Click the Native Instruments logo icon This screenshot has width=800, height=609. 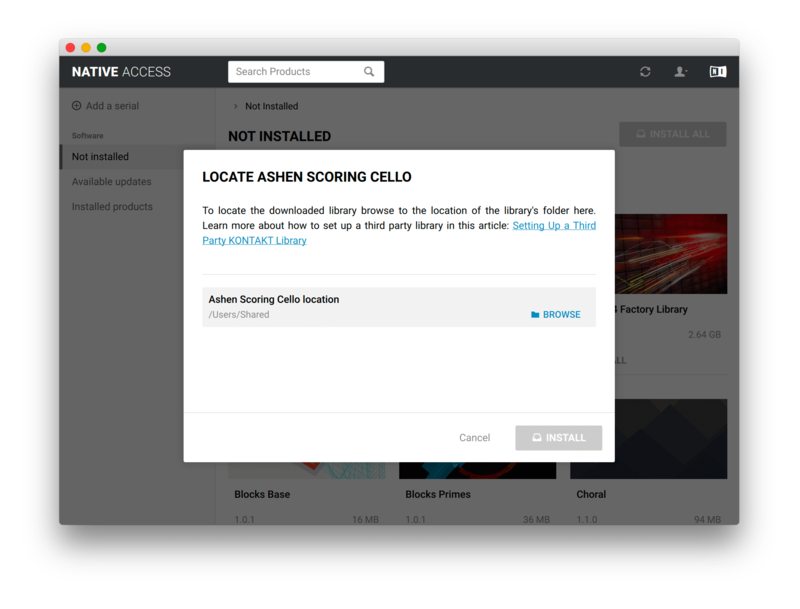point(717,72)
